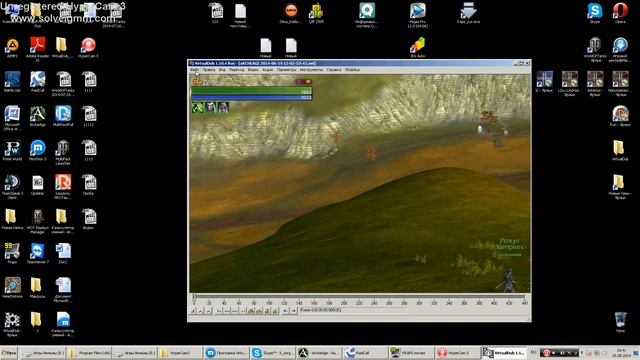Open the Файл menu in VirtualDub
Screen dimensions: 640x360
[194, 70]
